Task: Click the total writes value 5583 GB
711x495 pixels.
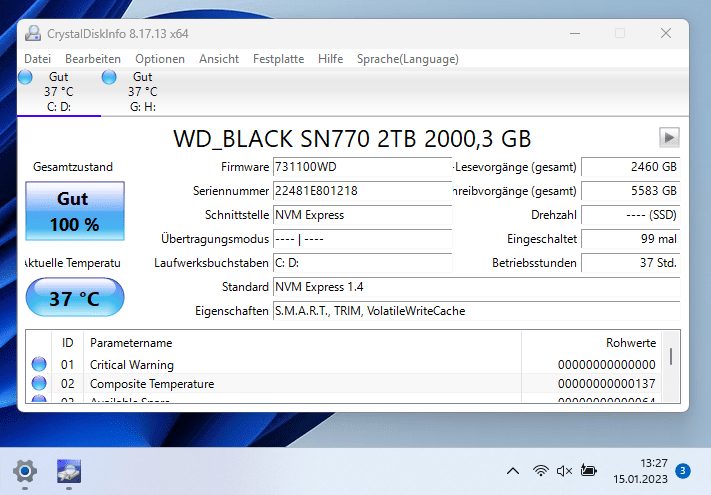Action: pos(630,191)
